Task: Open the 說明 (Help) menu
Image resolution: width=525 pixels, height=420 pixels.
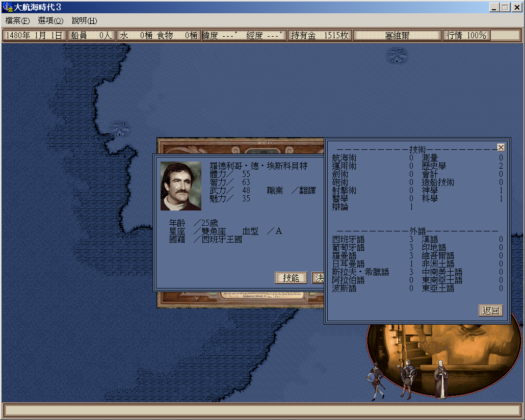Action: coord(84,21)
